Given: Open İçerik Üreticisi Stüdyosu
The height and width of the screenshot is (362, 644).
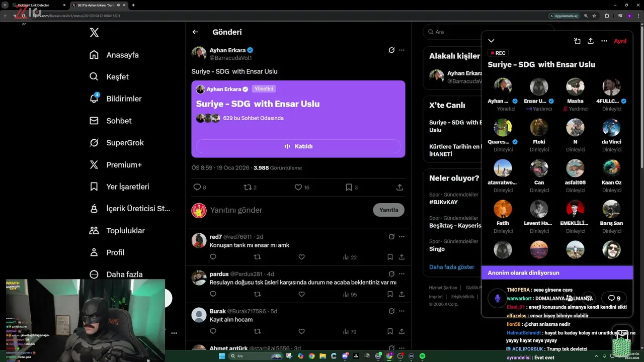Looking at the screenshot, I should coord(130,208).
